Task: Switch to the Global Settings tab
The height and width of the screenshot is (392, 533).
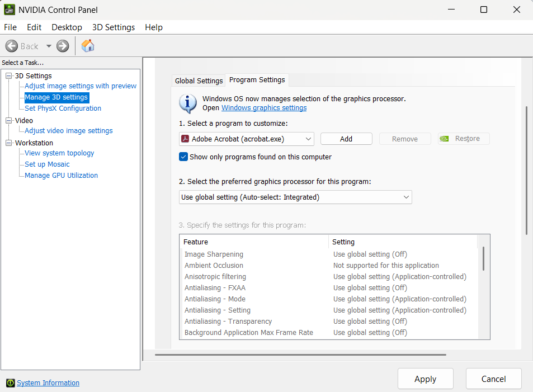Action: click(199, 81)
